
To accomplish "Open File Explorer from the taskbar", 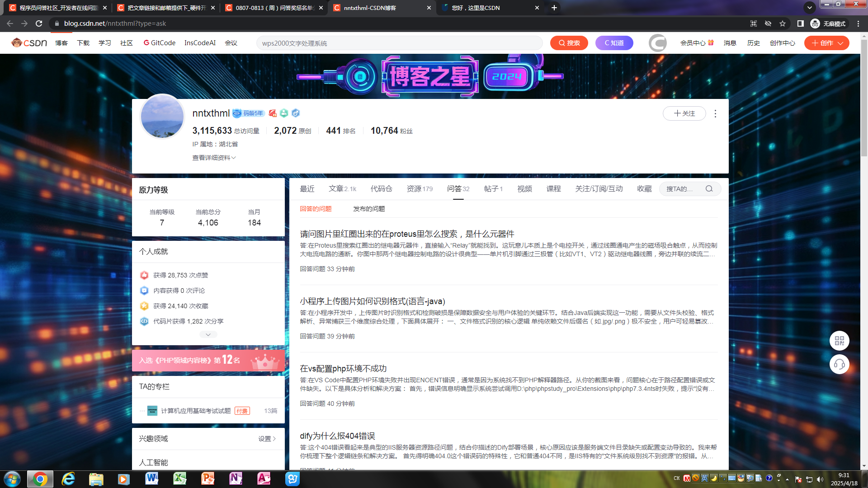I will [96, 479].
